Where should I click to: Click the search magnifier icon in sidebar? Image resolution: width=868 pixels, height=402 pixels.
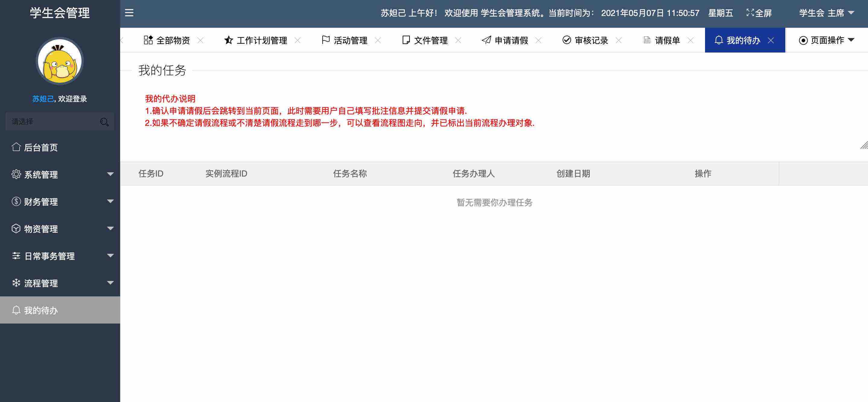click(x=104, y=122)
